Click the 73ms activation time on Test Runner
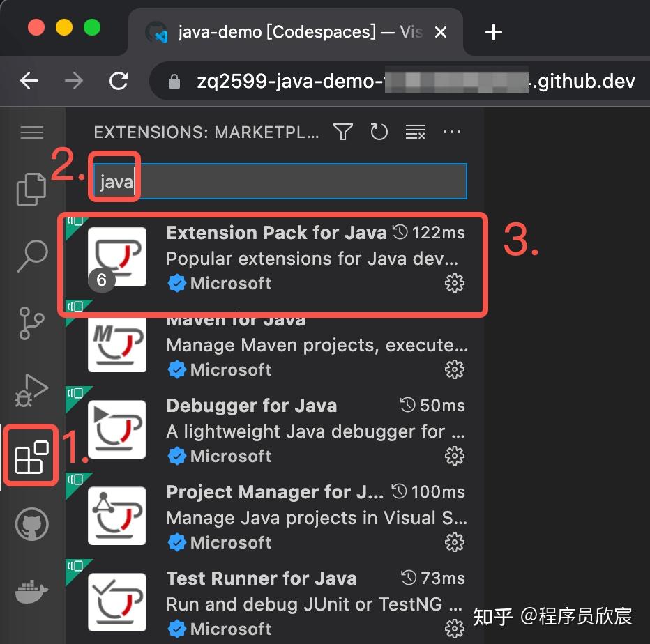 (x=433, y=578)
